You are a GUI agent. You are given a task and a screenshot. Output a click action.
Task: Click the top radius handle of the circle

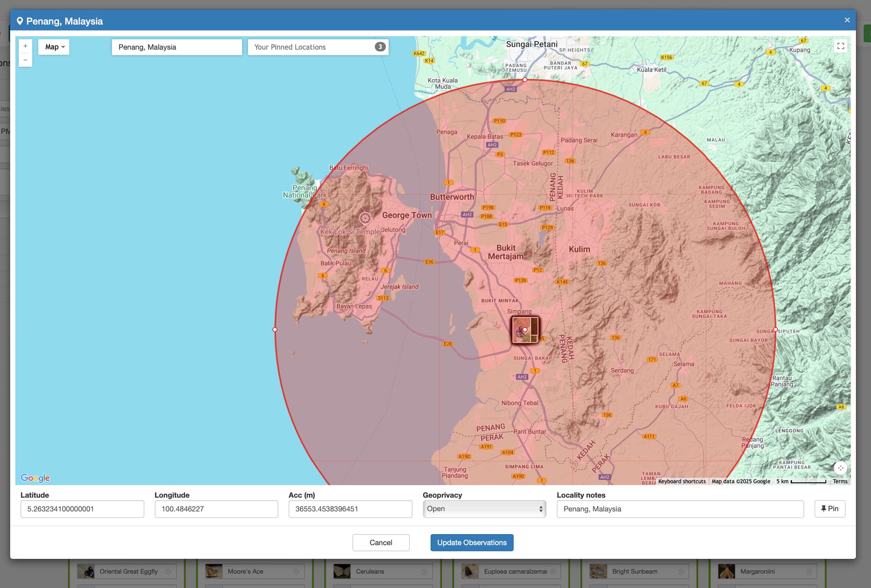pyautogui.click(x=525, y=80)
